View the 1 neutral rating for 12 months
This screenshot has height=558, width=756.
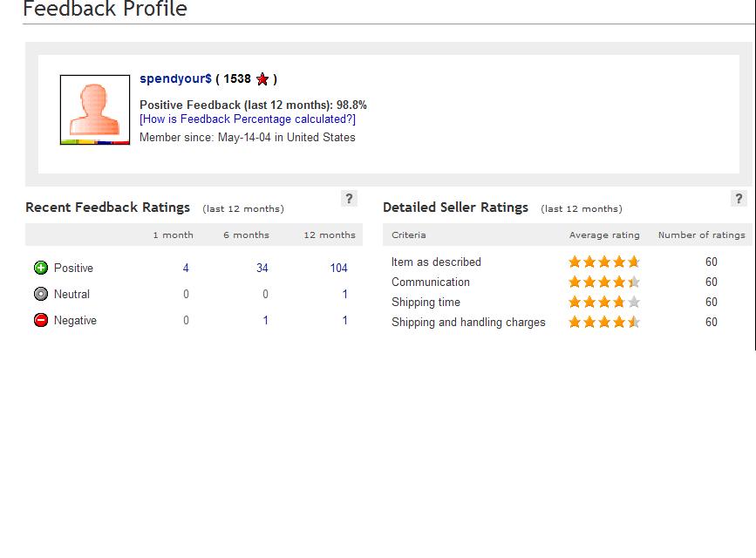coord(344,294)
